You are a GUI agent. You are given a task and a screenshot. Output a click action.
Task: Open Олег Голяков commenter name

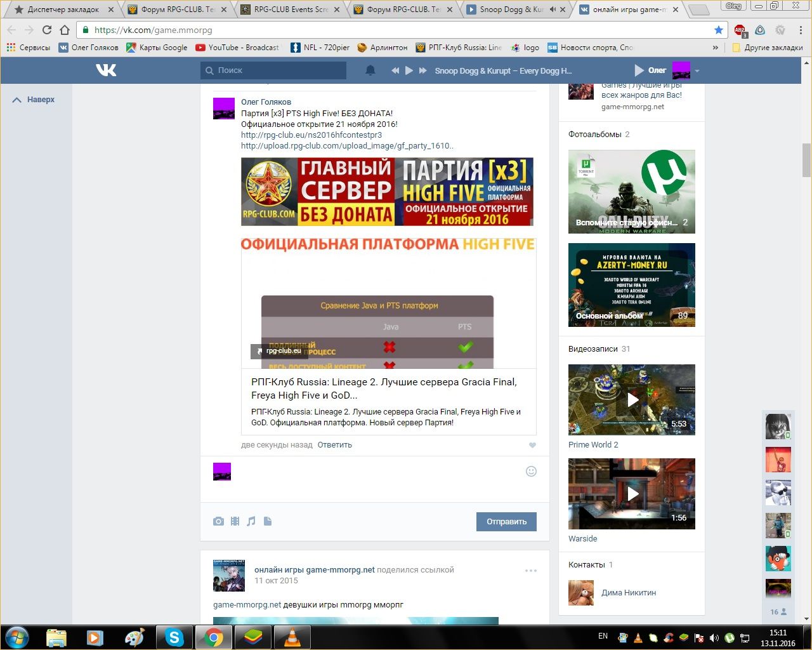tap(266, 102)
